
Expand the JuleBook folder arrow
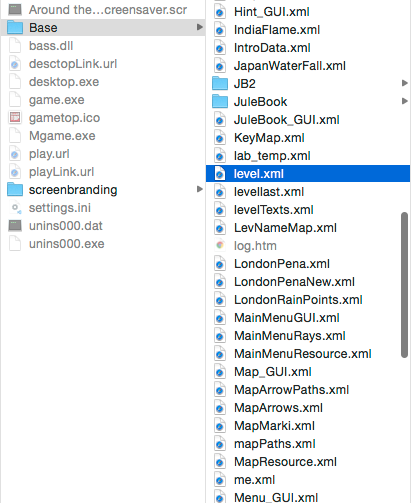[405, 101]
